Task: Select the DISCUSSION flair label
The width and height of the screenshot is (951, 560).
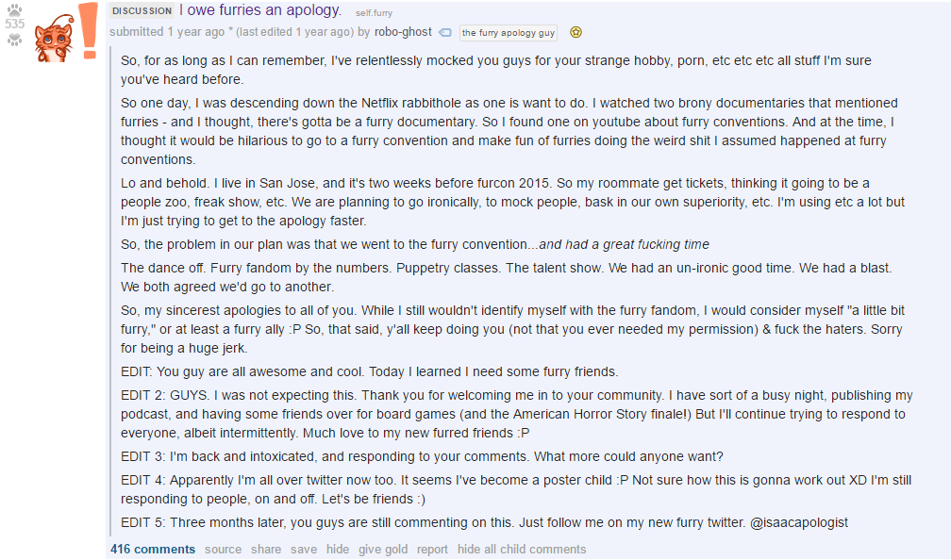Action: (x=142, y=10)
